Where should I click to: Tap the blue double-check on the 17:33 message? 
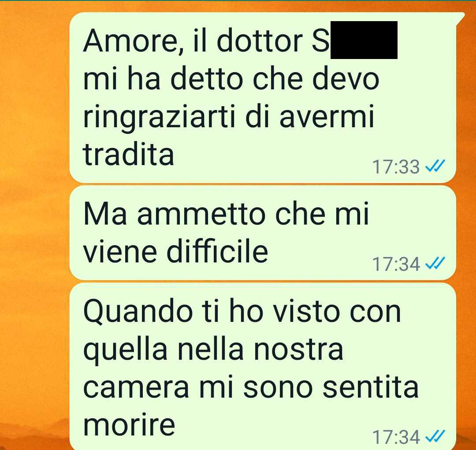435,166
